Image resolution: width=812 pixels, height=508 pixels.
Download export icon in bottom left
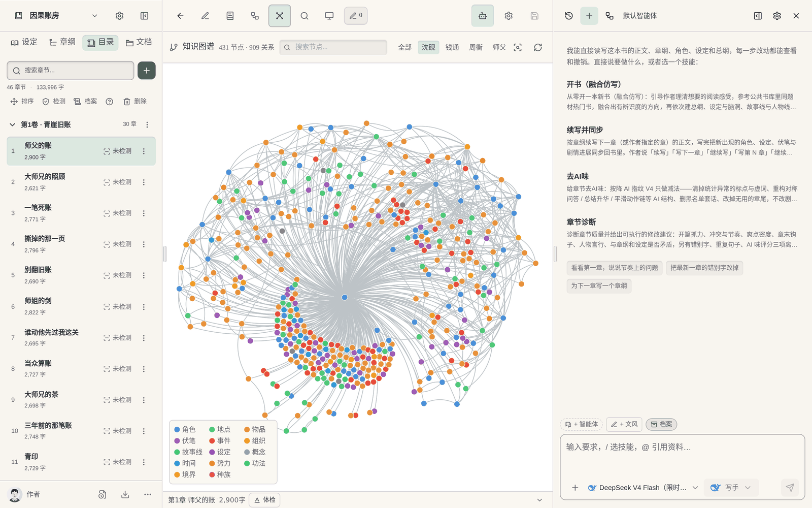coord(125,494)
